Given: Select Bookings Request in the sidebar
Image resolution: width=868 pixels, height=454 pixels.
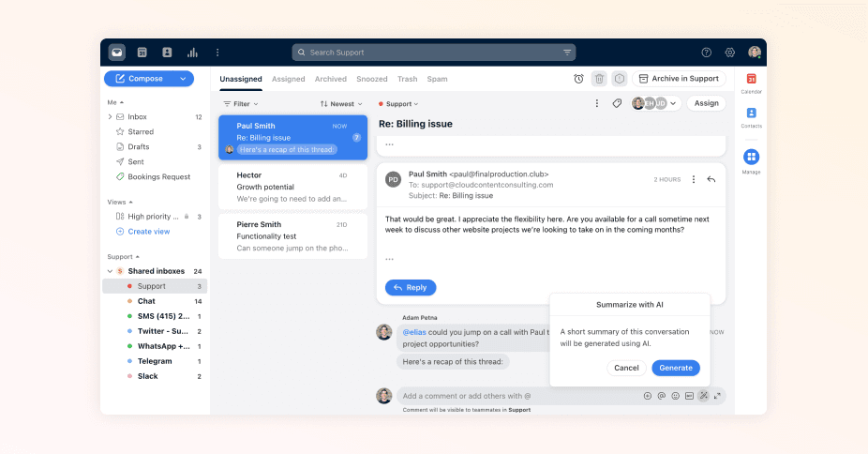Looking at the screenshot, I should point(155,176).
